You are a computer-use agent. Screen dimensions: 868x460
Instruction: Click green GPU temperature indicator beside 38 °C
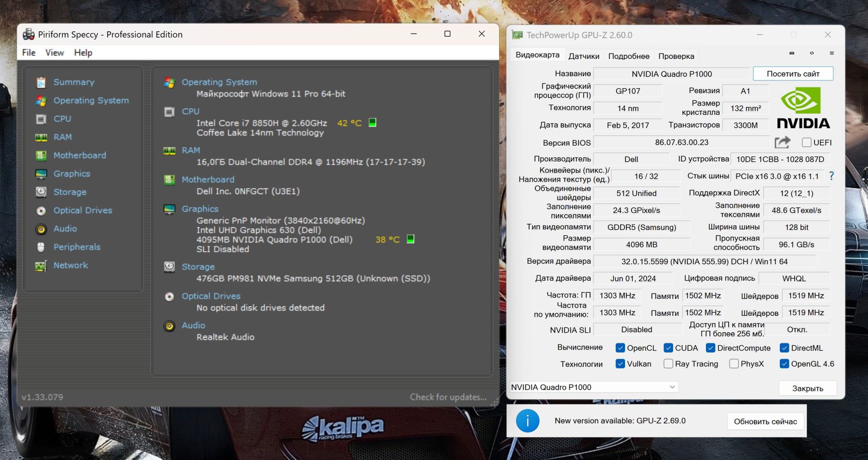coord(410,239)
